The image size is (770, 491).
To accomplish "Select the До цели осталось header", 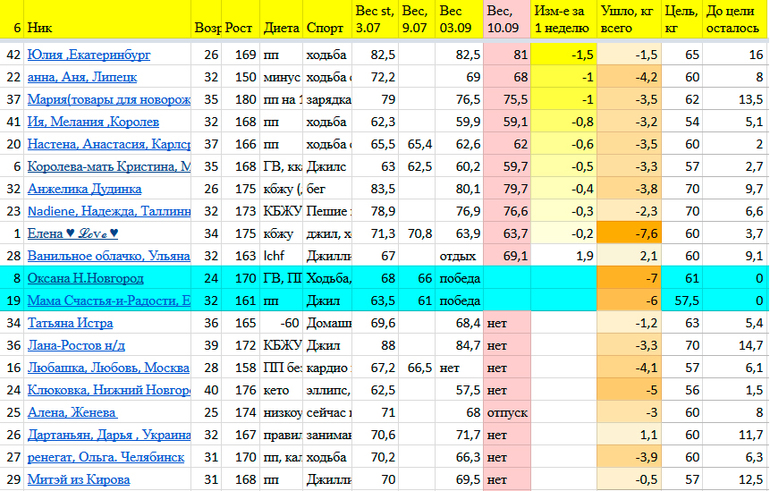I will click(735, 20).
